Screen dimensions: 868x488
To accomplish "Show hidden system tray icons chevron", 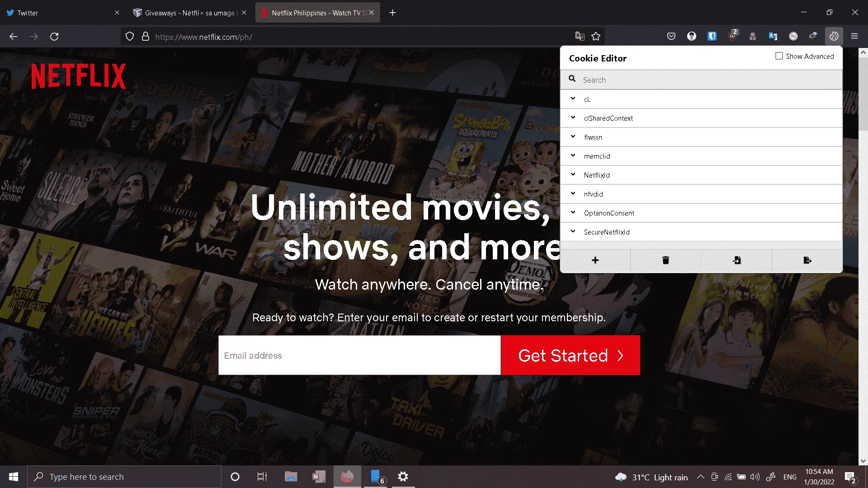I will pos(700,477).
